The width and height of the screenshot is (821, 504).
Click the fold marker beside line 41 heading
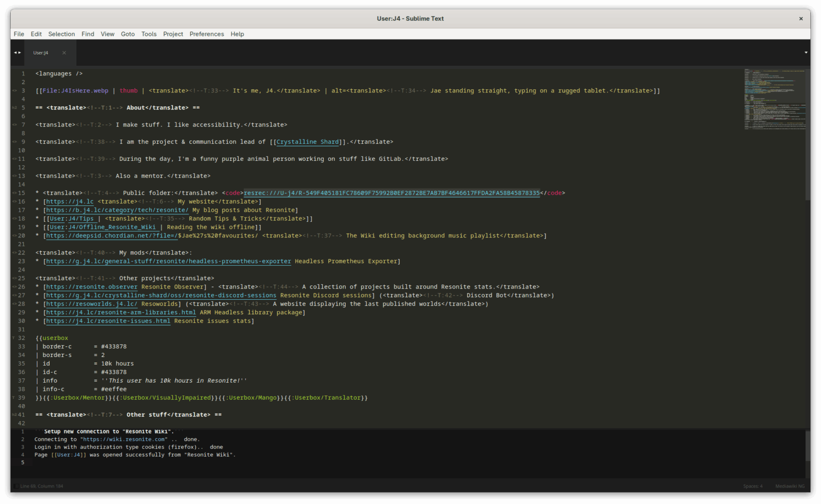14,414
